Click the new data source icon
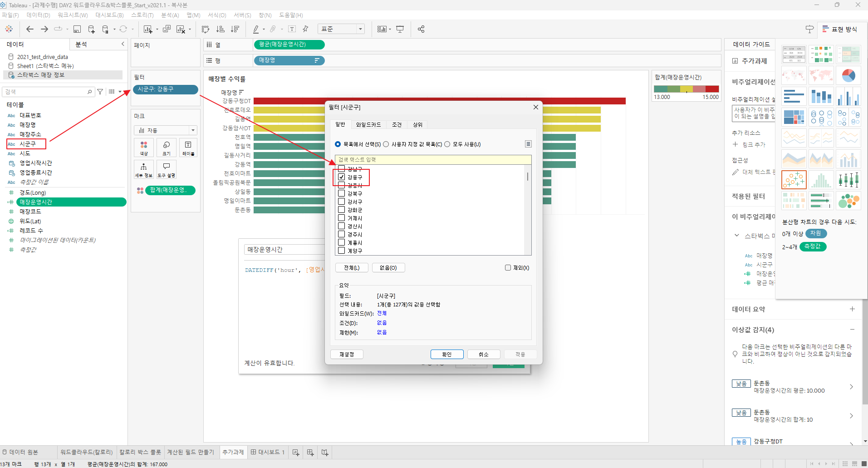 91,29
